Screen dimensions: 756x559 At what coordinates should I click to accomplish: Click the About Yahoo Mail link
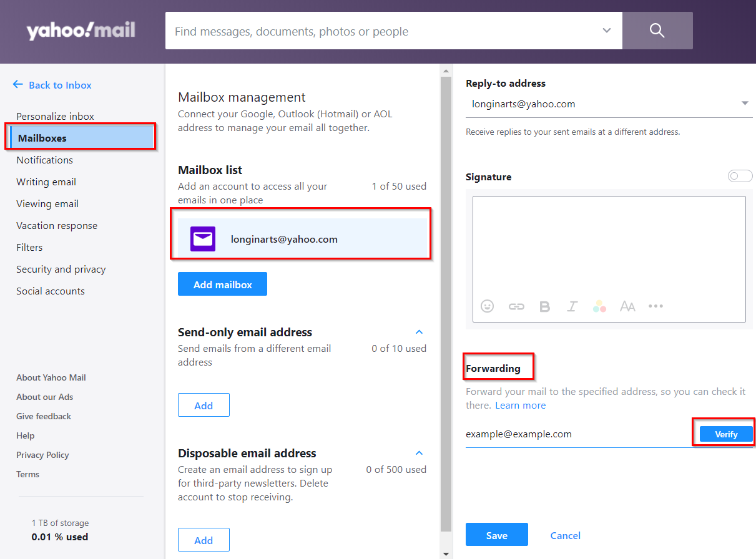coord(51,377)
